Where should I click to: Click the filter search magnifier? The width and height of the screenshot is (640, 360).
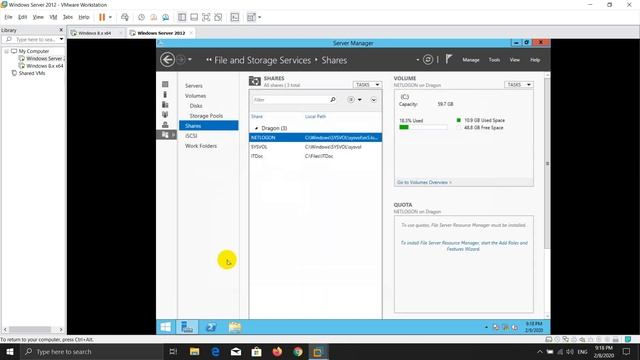pos(333,100)
